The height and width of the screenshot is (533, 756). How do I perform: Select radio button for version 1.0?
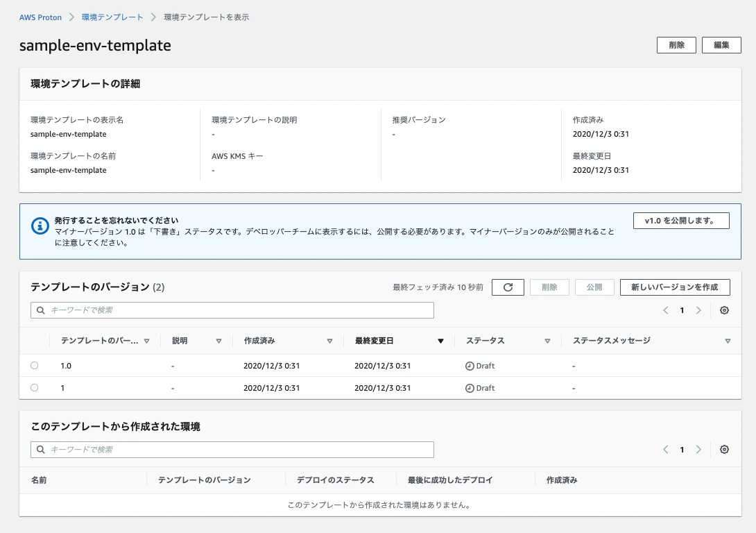34,365
